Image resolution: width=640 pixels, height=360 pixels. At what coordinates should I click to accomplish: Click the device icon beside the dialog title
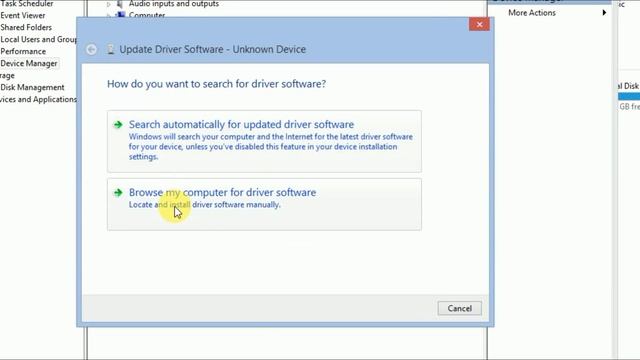pyautogui.click(x=110, y=49)
